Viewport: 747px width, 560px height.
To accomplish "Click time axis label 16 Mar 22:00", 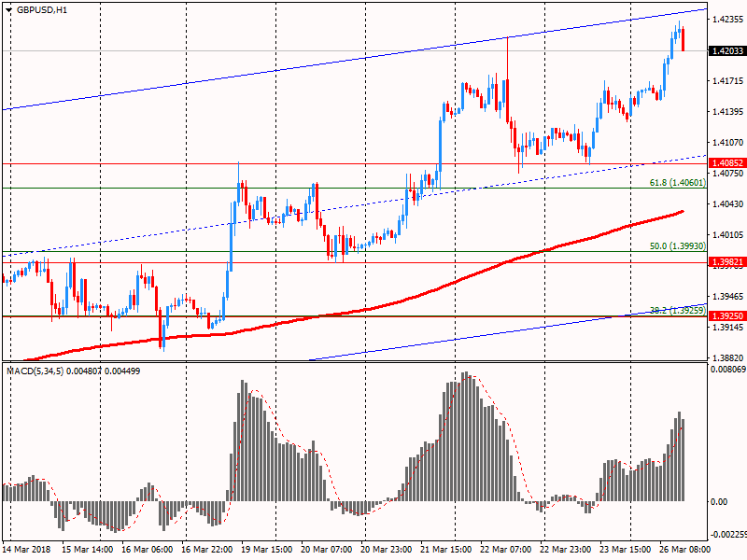I will click(206, 549).
